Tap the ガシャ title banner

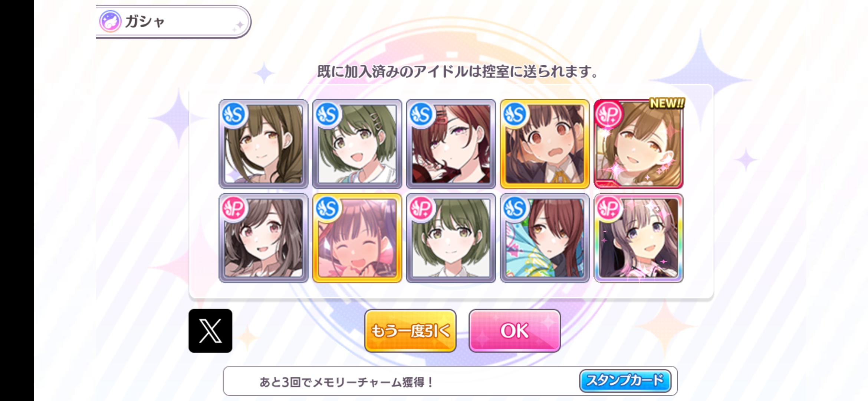pos(173,22)
